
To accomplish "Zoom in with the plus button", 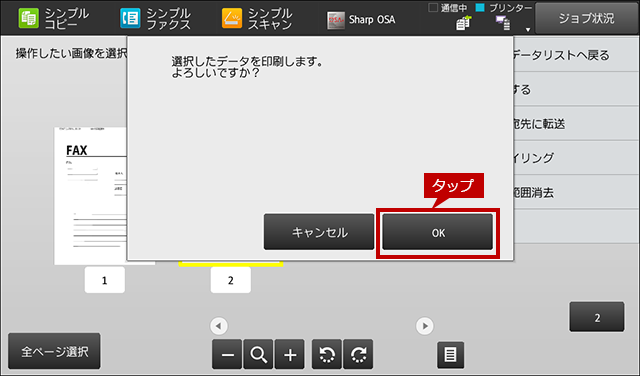I will (x=290, y=354).
